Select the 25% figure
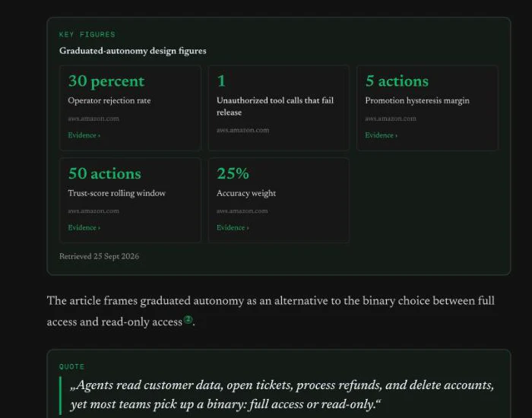The height and width of the screenshot is (418, 532). pyautogui.click(x=233, y=174)
